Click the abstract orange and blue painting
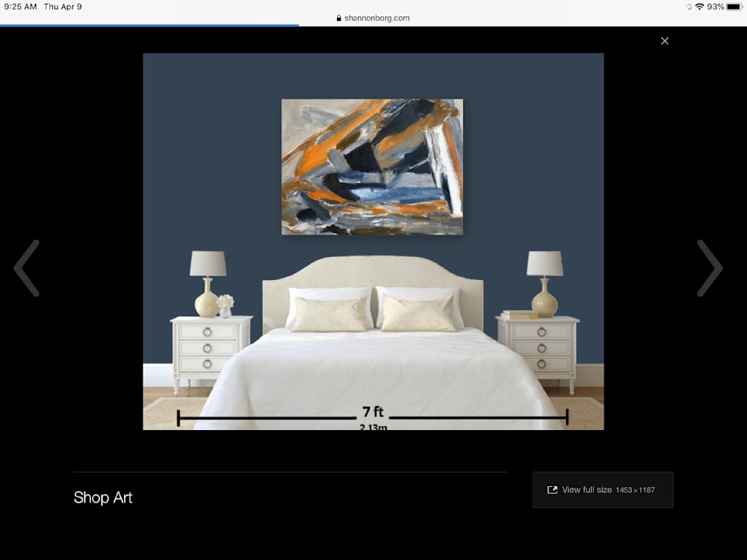Viewport: 747px width, 560px height. [372, 167]
